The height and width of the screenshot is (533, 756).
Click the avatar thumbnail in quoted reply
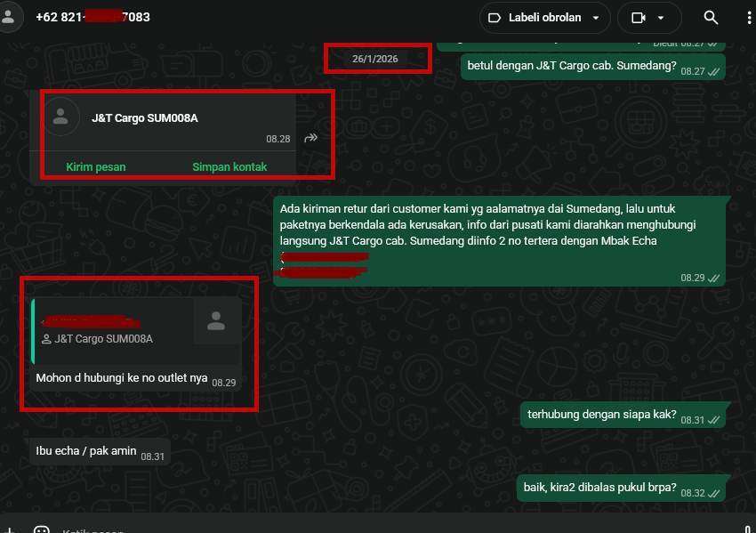[216, 320]
